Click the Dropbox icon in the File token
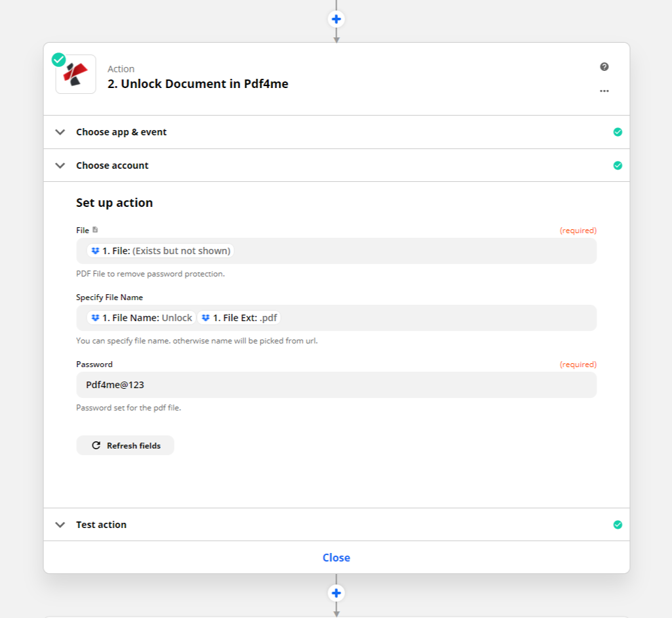Screen dimensions: 672x618 [x=95, y=250]
